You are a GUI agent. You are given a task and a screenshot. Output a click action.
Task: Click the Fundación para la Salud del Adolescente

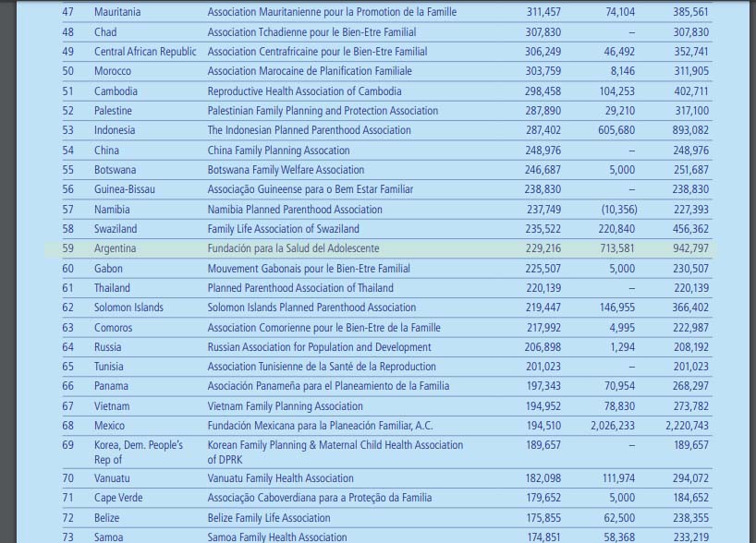pyautogui.click(x=293, y=248)
